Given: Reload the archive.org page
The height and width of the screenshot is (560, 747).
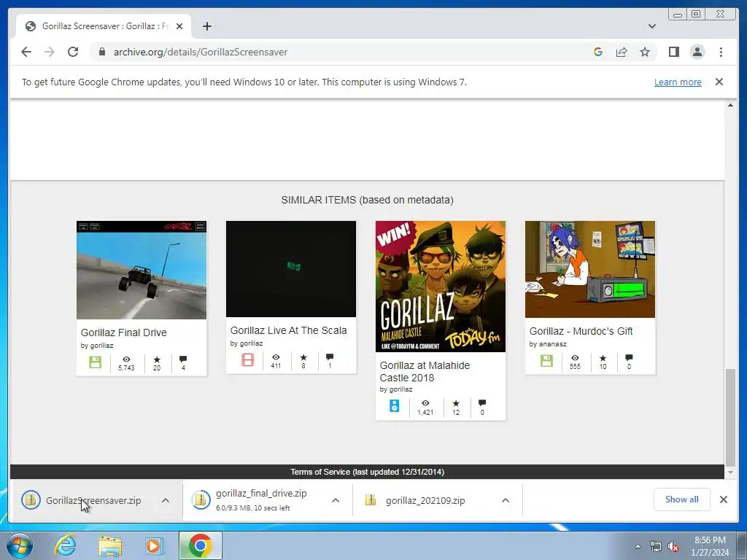Looking at the screenshot, I should (73, 52).
